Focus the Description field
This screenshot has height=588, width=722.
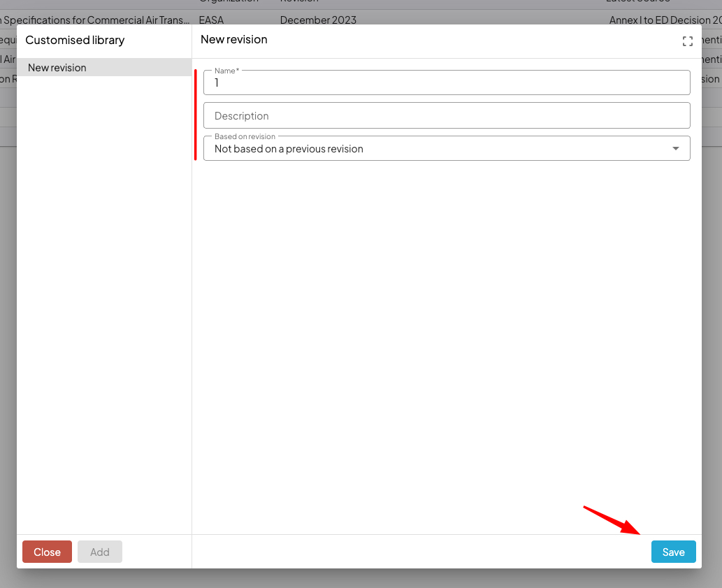[447, 115]
